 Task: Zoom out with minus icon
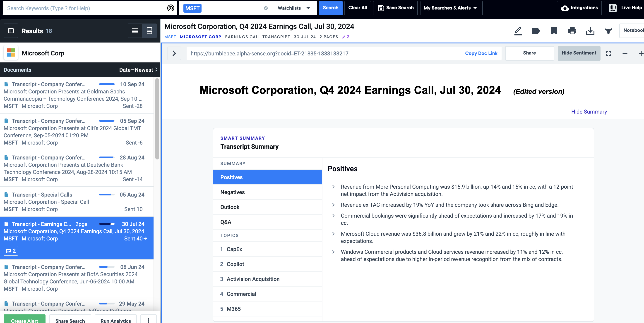pos(625,53)
